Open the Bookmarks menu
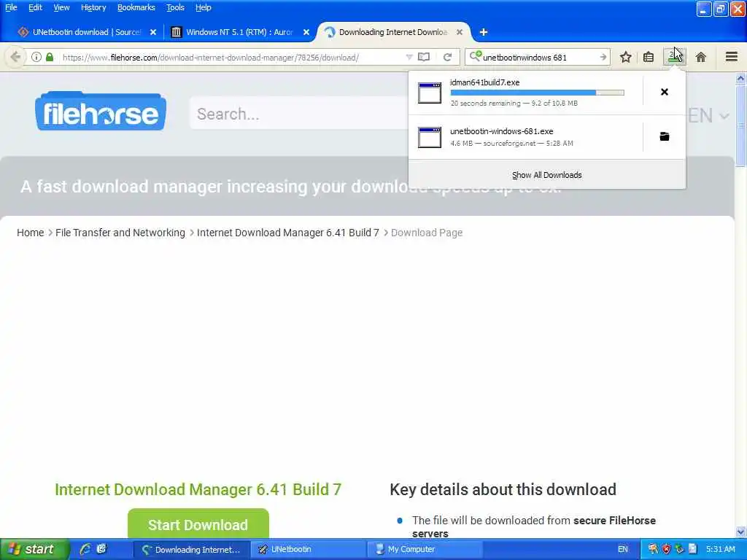This screenshot has width=747, height=560. click(136, 7)
